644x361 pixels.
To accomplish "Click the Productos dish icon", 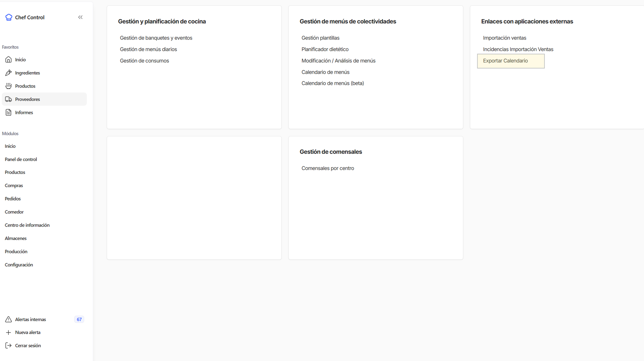I will pyautogui.click(x=9, y=86).
